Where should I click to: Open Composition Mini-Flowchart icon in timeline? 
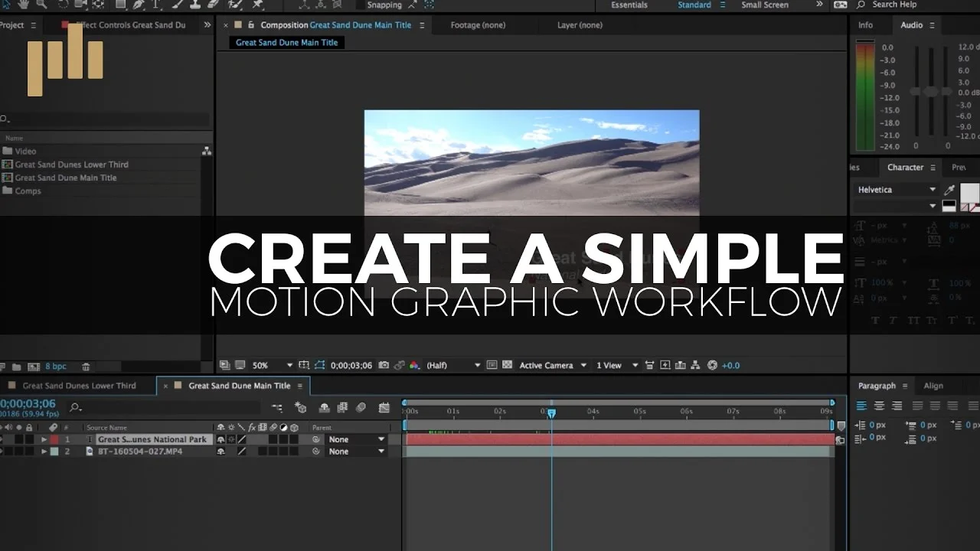277,408
